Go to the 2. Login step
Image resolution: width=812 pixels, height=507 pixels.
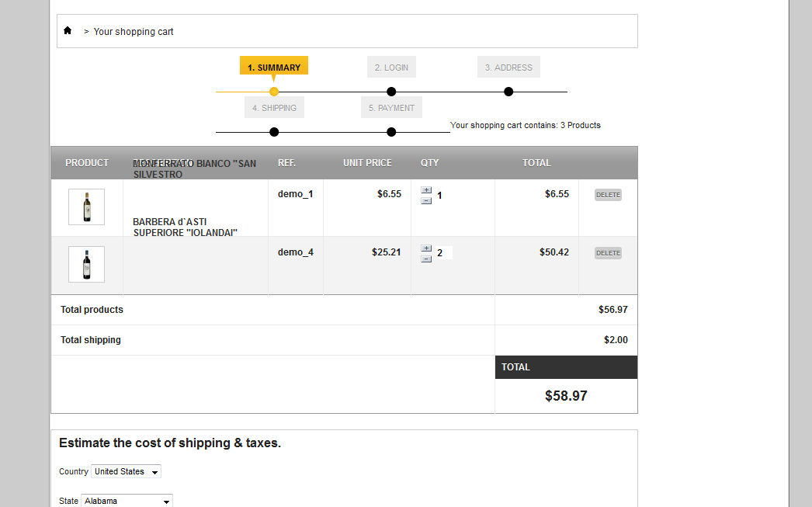coord(391,68)
